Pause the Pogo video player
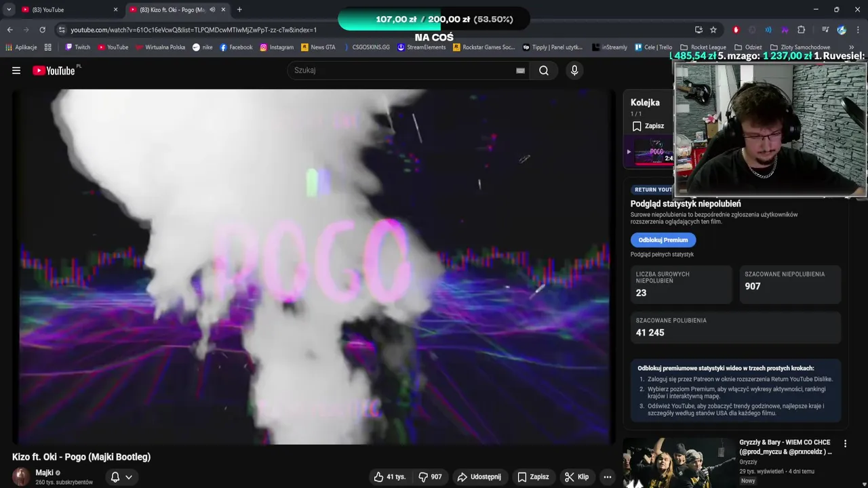The width and height of the screenshot is (868, 488). [313, 266]
